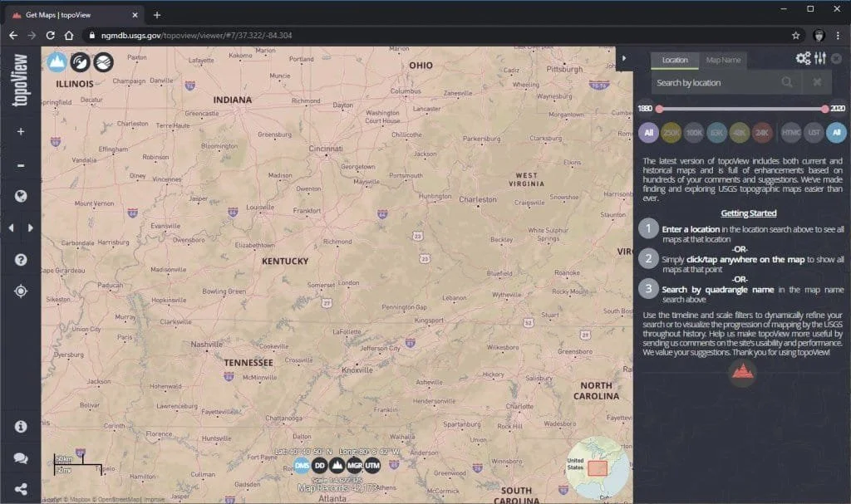Reload the page with refresh button
Screen dimensions: 851x504
pyautogui.click(x=50, y=35)
